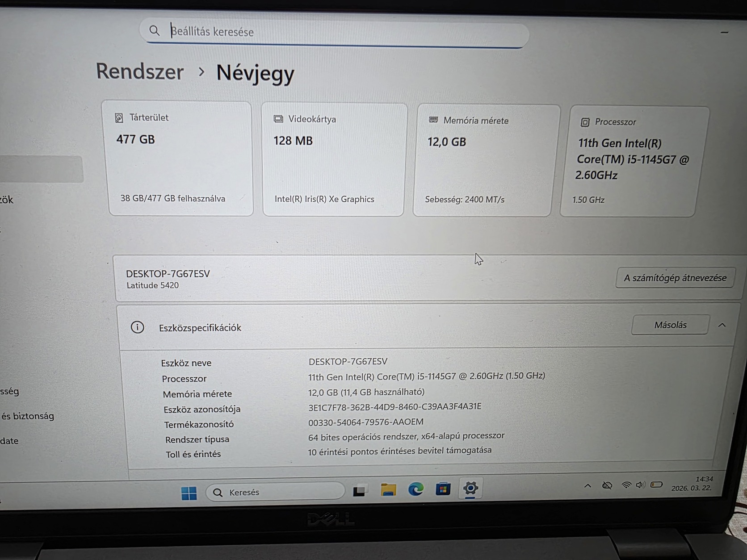Image resolution: width=747 pixels, height=560 pixels.
Task: Click the search magnifier icon in Settings
Action: (x=155, y=30)
